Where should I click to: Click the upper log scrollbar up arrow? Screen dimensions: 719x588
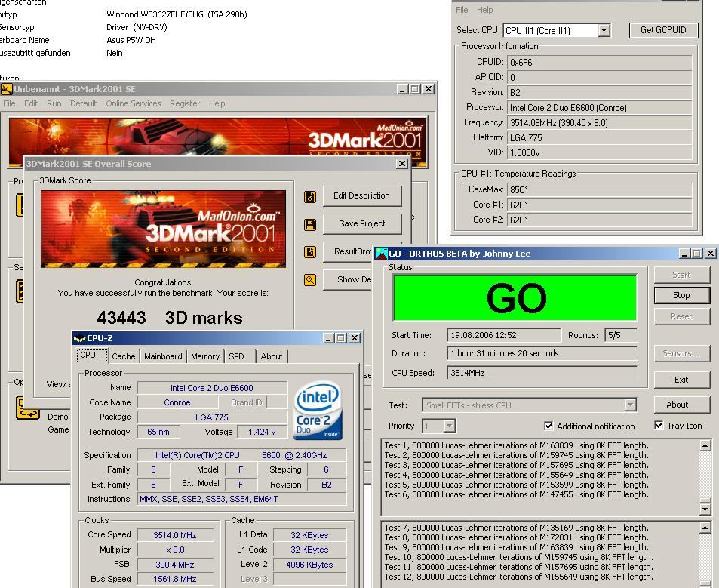[x=705, y=445]
